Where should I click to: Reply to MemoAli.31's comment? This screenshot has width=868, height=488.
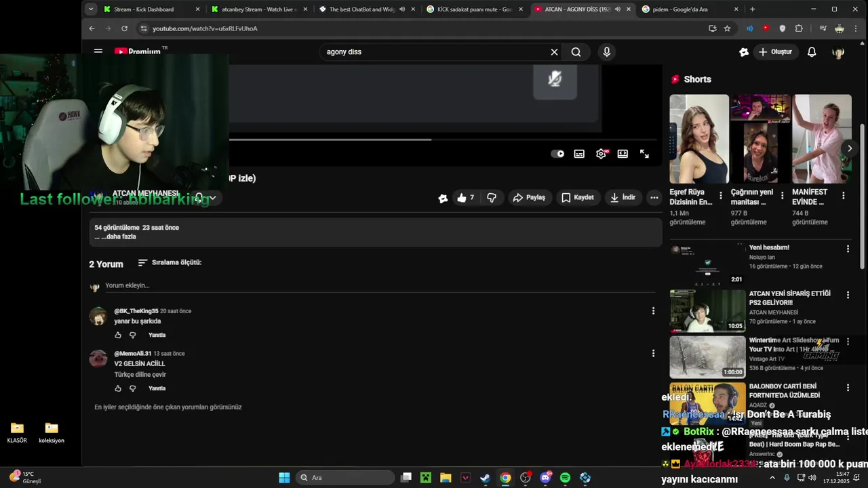pyautogui.click(x=157, y=388)
